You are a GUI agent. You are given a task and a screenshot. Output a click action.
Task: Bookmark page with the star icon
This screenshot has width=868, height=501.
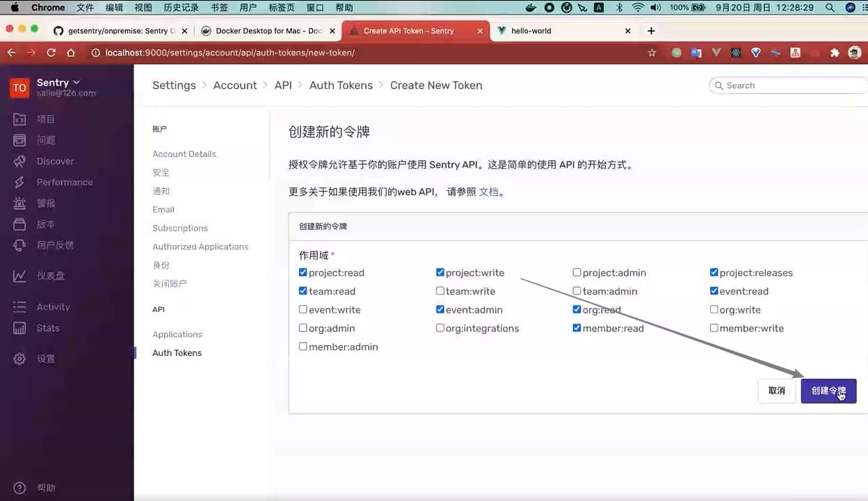(652, 53)
